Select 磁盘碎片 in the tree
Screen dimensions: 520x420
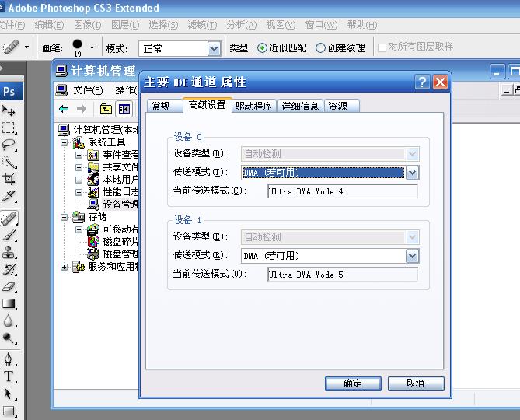pos(121,242)
